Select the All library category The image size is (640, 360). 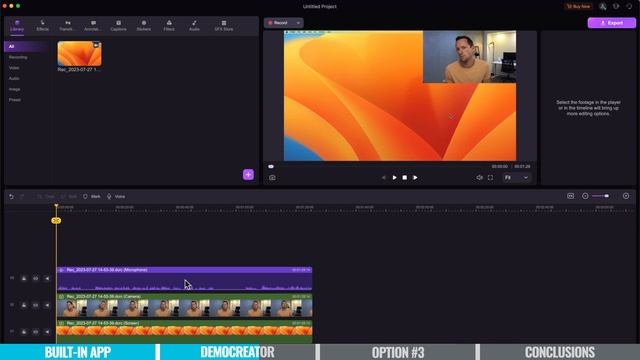27,47
